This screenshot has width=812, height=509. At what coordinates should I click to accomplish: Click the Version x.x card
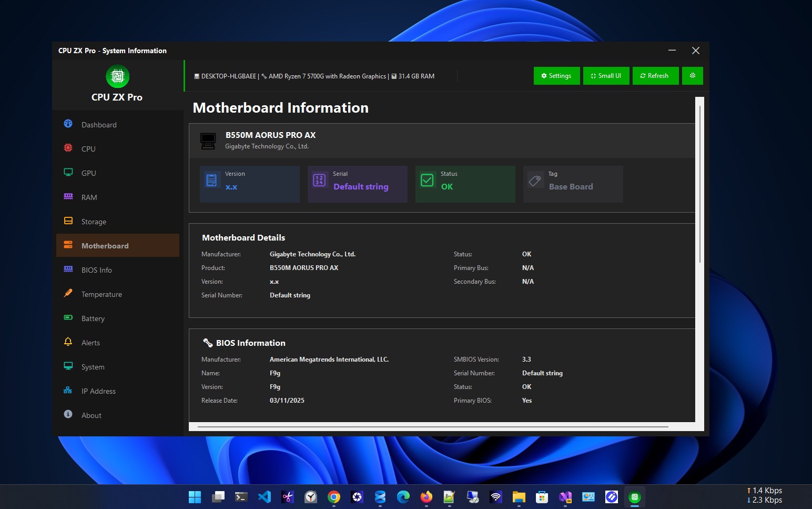coord(250,184)
